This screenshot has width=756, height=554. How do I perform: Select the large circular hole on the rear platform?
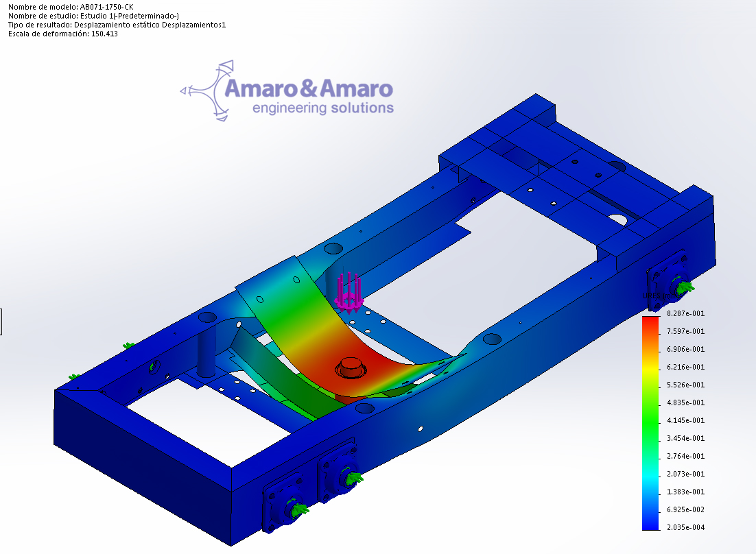point(617,219)
